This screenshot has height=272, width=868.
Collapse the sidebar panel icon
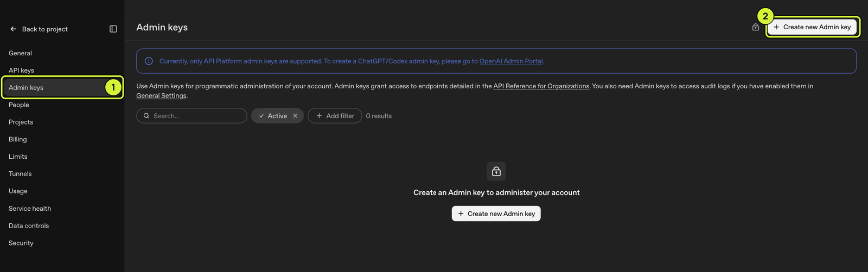click(113, 29)
